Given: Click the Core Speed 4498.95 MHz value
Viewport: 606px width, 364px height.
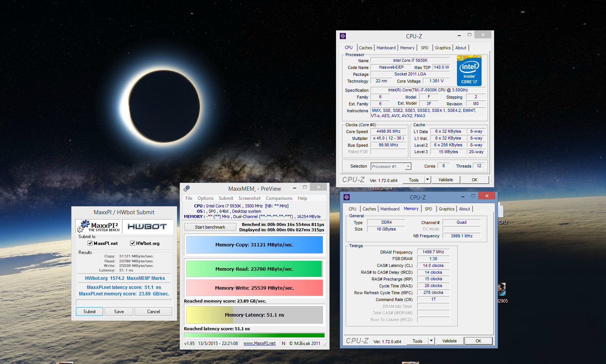Looking at the screenshot, I should click(x=389, y=132).
